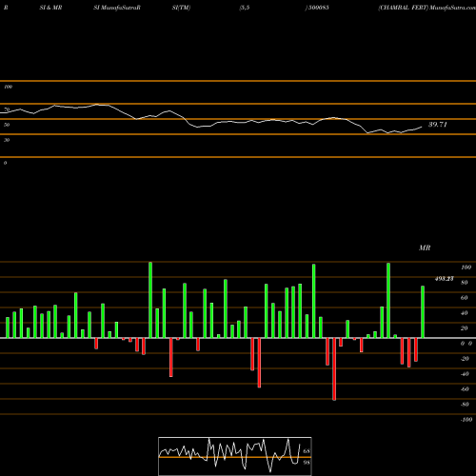Click the -60 label on MR axis

465,389
